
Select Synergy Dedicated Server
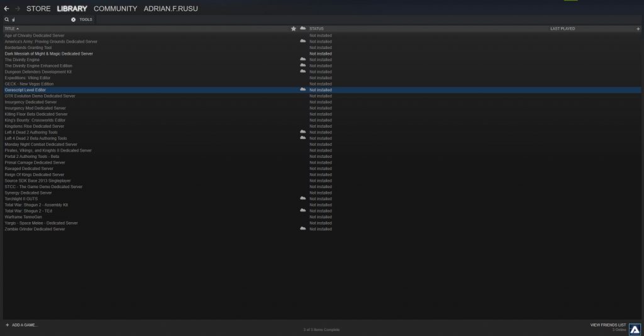coord(28,193)
